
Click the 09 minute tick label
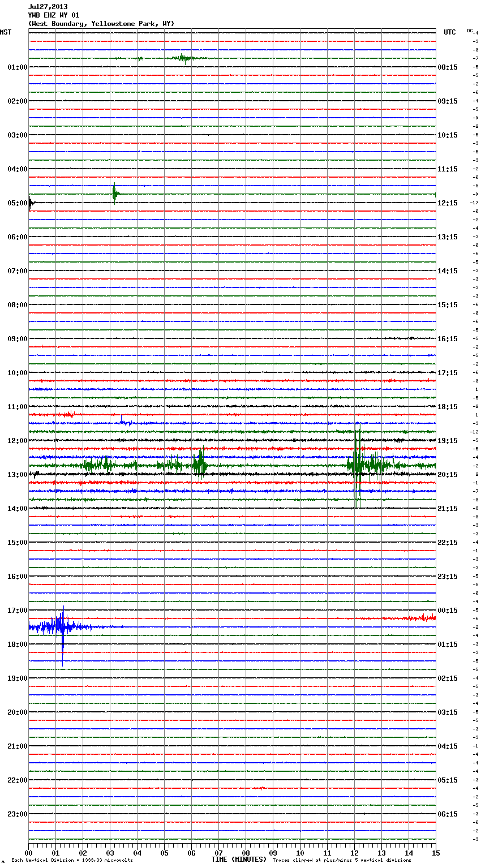click(x=273, y=853)
